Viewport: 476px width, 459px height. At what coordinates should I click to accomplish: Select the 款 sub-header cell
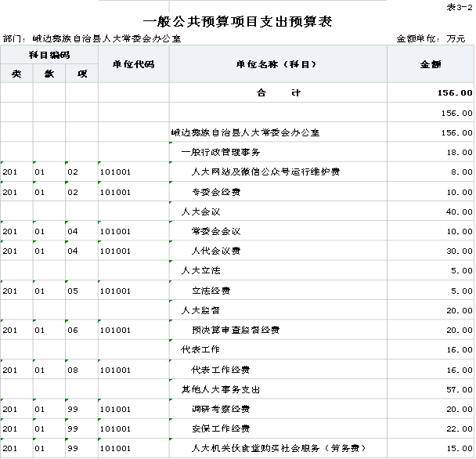[x=49, y=74]
